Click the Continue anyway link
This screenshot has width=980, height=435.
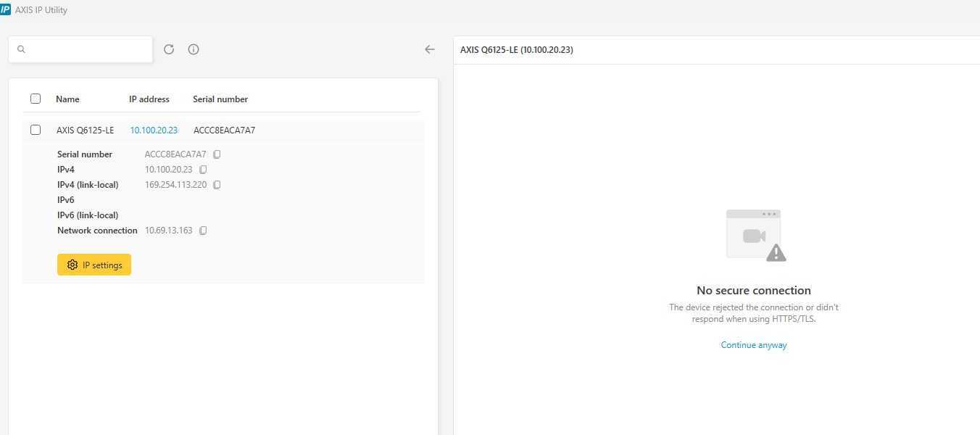753,345
